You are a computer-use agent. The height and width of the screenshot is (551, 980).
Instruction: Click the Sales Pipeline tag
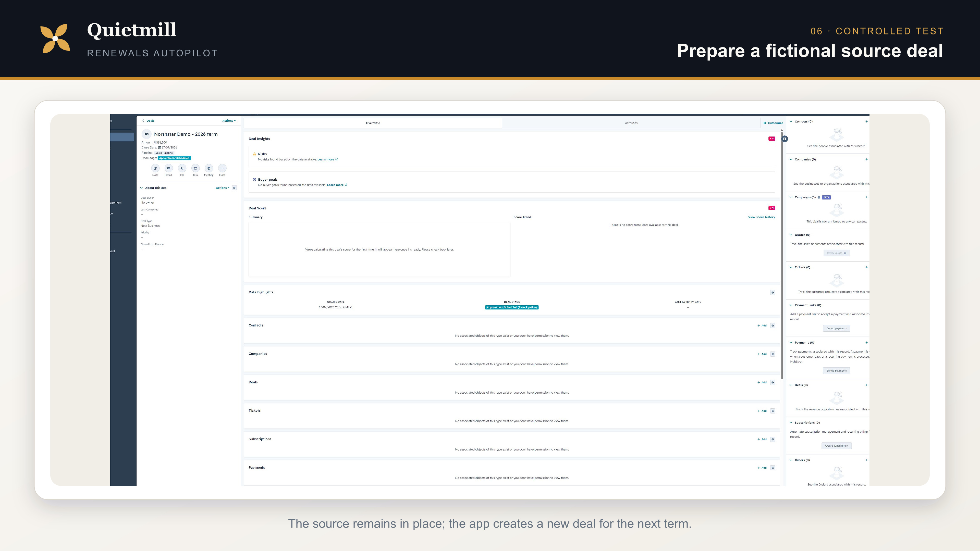point(164,153)
